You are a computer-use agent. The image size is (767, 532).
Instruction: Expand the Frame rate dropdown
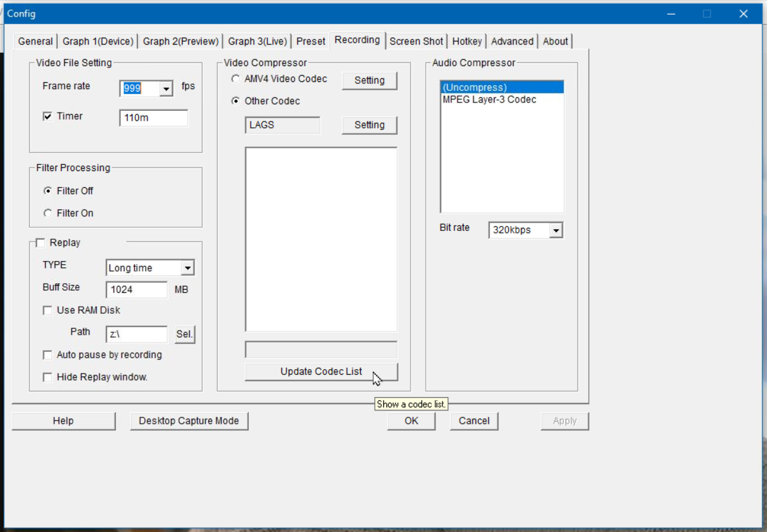tap(166, 89)
